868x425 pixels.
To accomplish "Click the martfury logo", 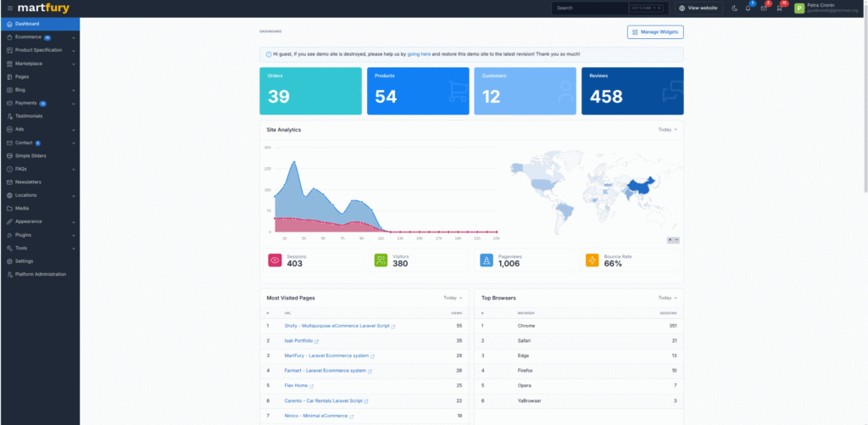I will coord(43,8).
